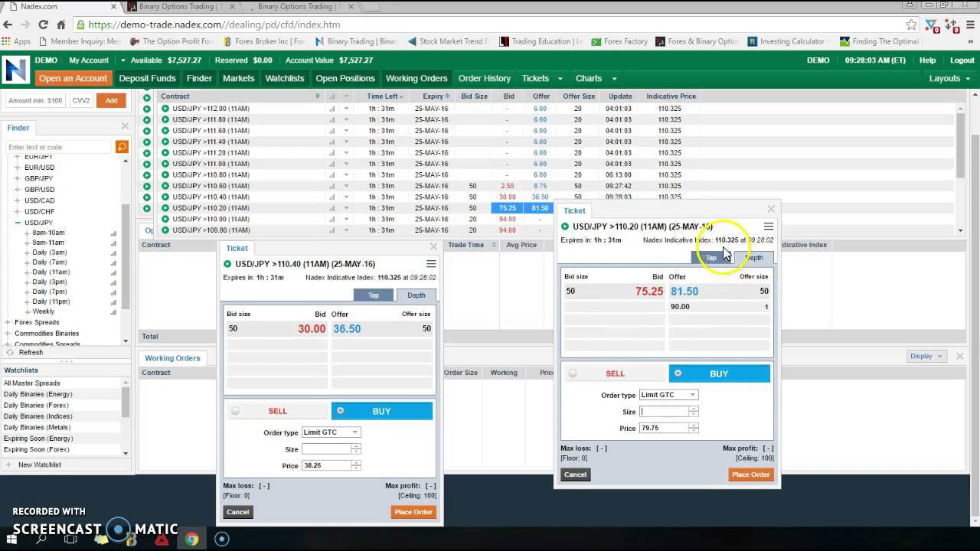Open the Open Positions menu item

[x=345, y=78]
